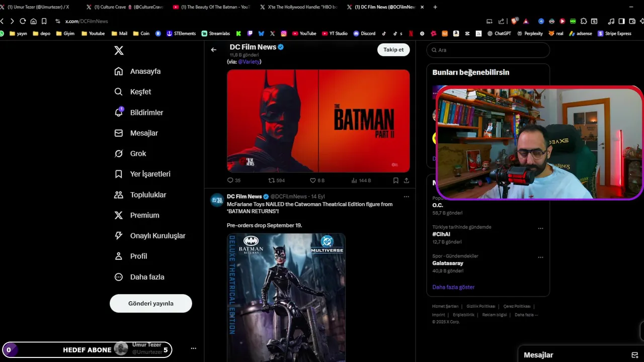
Task: Open ChatGPT bookmark
Action: pyautogui.click(x=499, y=34)
